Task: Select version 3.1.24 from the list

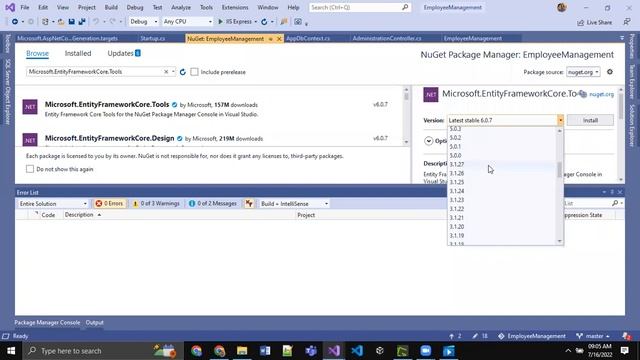Action: pos(503,191)
